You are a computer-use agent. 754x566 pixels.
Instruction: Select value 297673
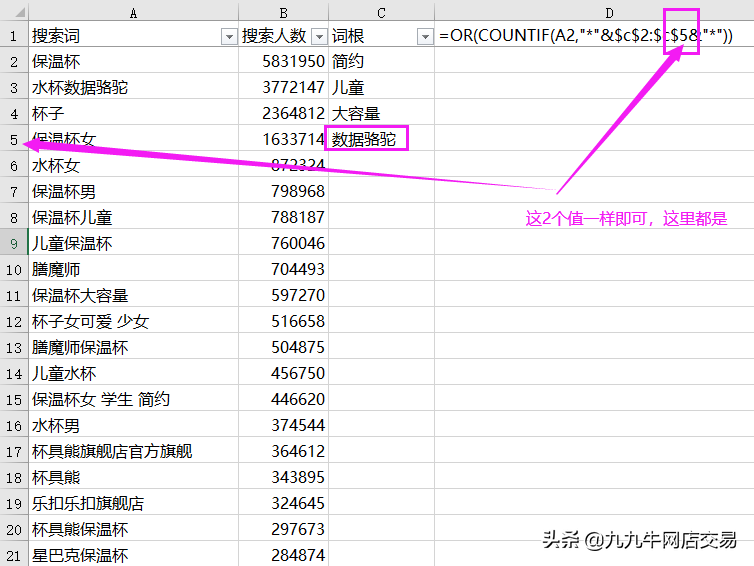283,529
